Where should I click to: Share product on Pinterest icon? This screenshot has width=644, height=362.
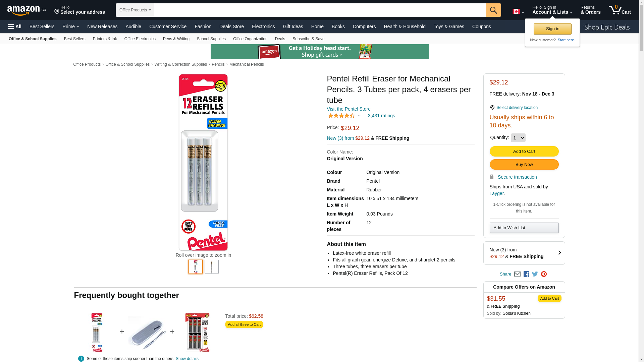(544, 274)
